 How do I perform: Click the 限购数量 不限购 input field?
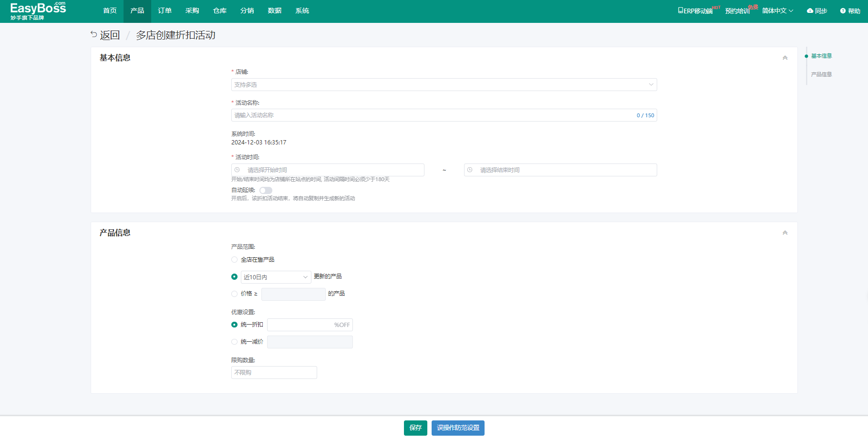click(274, 373)
